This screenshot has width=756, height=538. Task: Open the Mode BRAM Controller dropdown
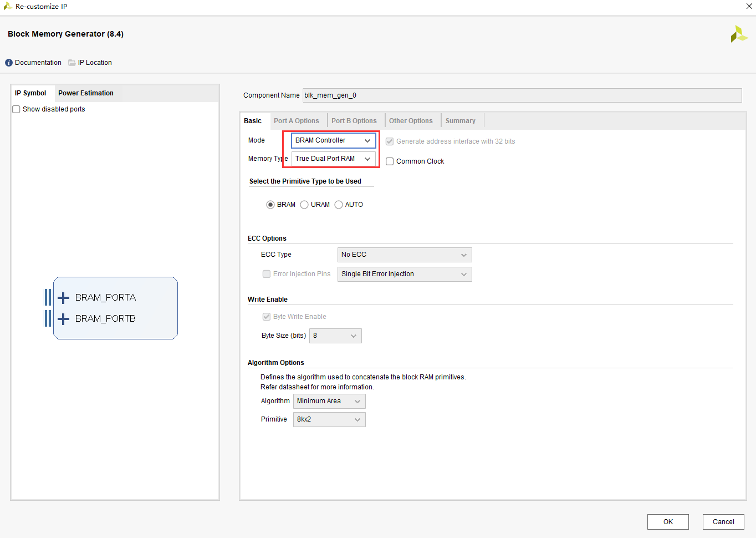tap(334, 140)
